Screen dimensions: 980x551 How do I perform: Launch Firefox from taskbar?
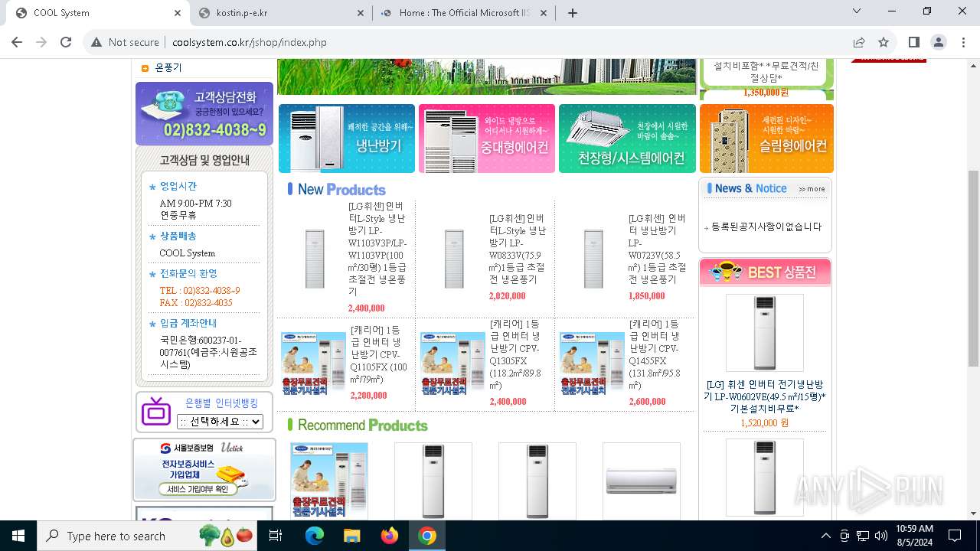click(x=390, y=536)
